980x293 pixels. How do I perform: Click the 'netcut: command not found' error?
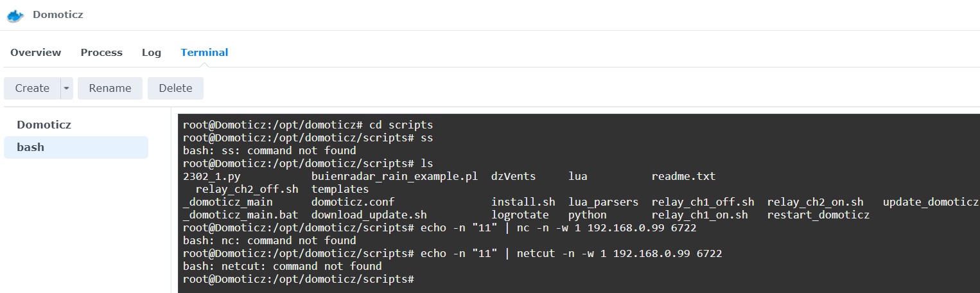[282, 266]
